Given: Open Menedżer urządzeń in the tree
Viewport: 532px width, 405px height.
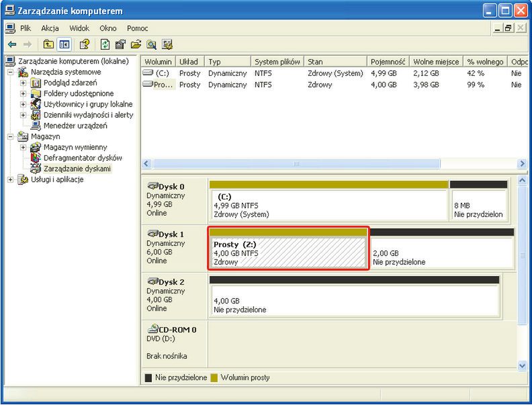Looking at the screenshot, I should coord(75,126).
